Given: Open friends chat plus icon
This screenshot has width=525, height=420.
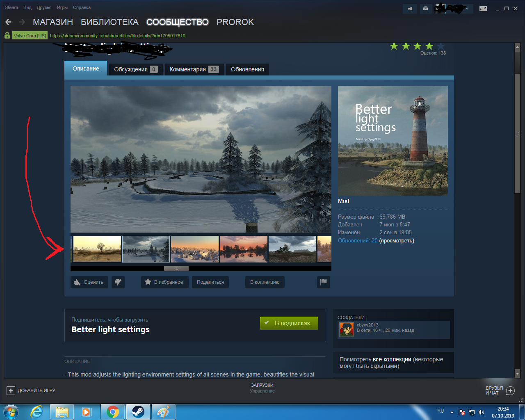Looking at the screenshot, I should click(511, 390).
